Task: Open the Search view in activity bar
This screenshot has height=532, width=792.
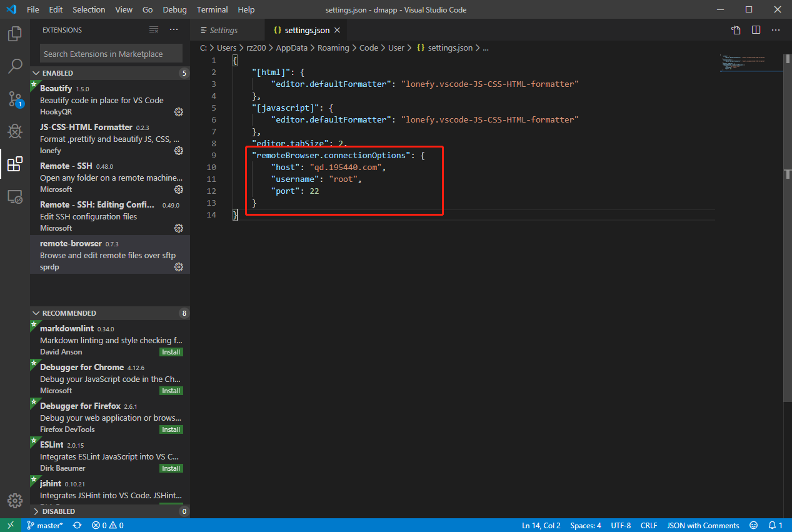Action: [x=15, y=66]
